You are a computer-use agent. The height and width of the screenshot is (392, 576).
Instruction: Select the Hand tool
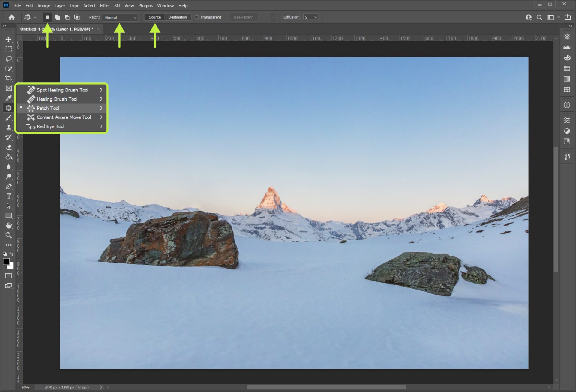click(9, 225)
